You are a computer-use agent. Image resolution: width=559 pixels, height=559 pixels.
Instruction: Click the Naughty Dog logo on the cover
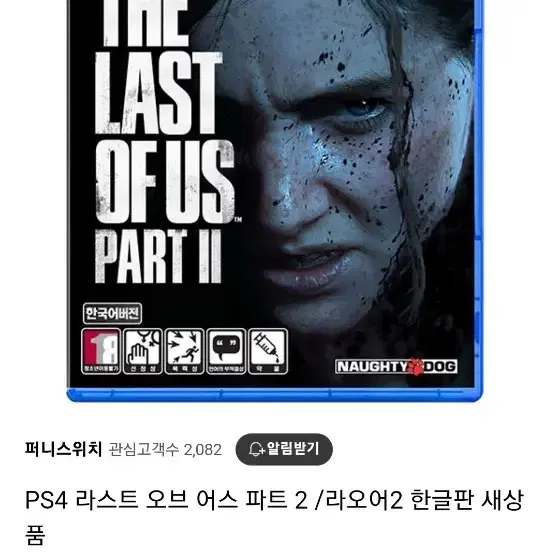[396, 366]
